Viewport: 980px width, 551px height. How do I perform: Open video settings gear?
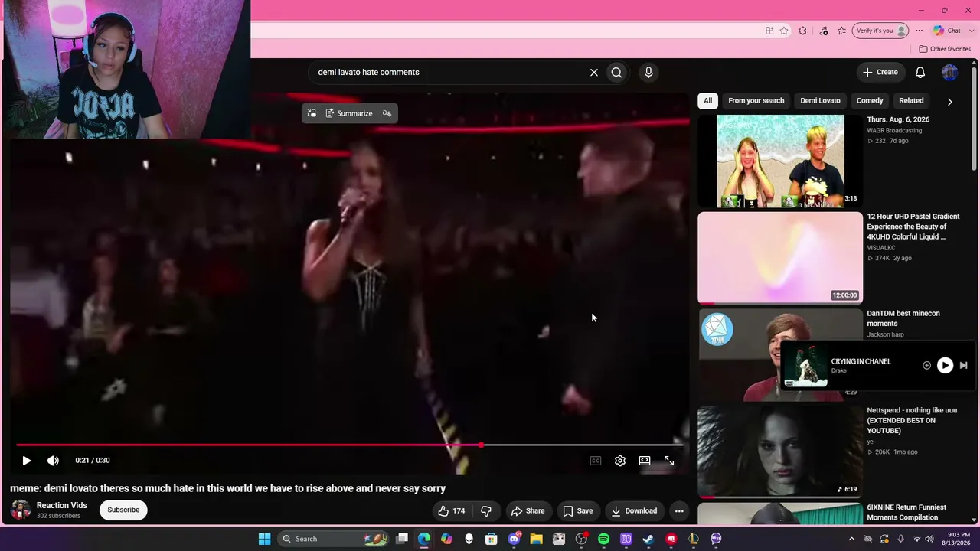(620, 461)
